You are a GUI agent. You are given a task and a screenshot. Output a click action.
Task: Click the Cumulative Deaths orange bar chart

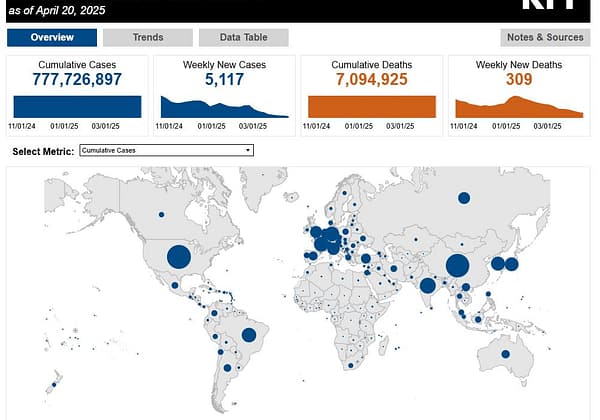point(372,107)
